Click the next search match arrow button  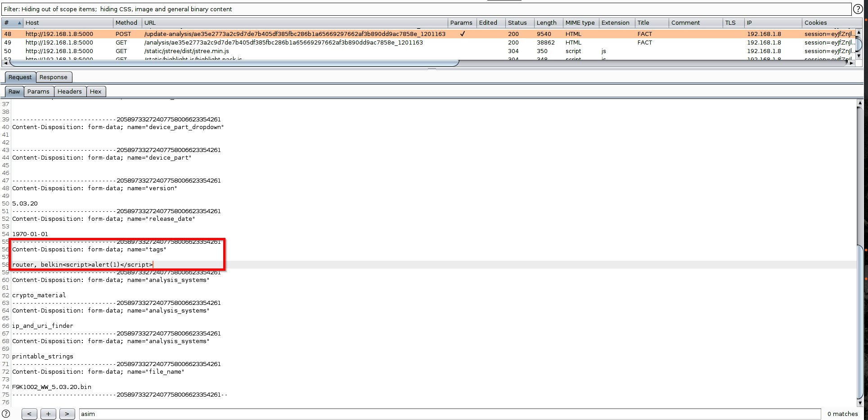(x=67, y=414)
